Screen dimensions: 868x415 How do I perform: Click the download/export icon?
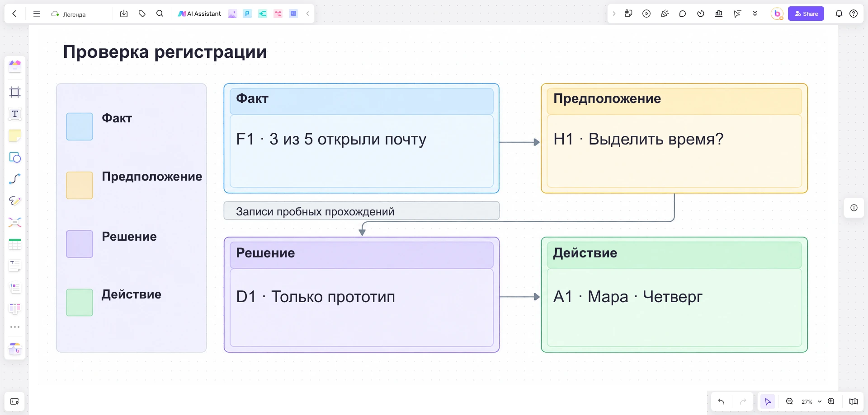[x=124, y=14]
